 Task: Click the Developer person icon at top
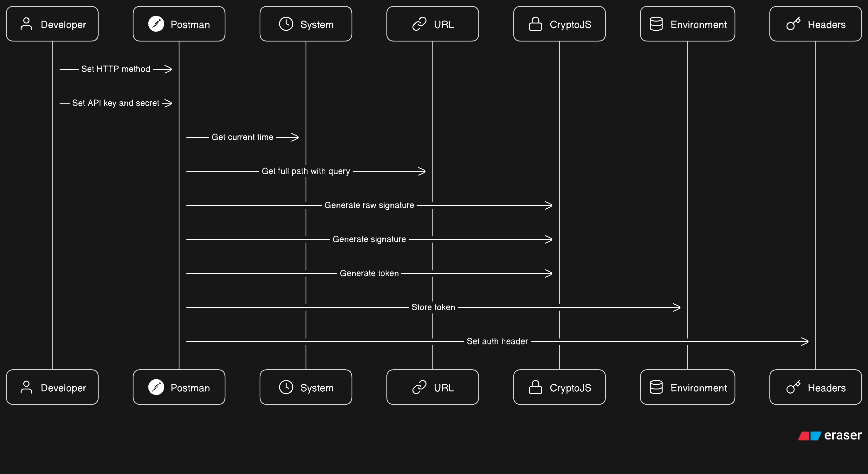[x=26, y=24]
